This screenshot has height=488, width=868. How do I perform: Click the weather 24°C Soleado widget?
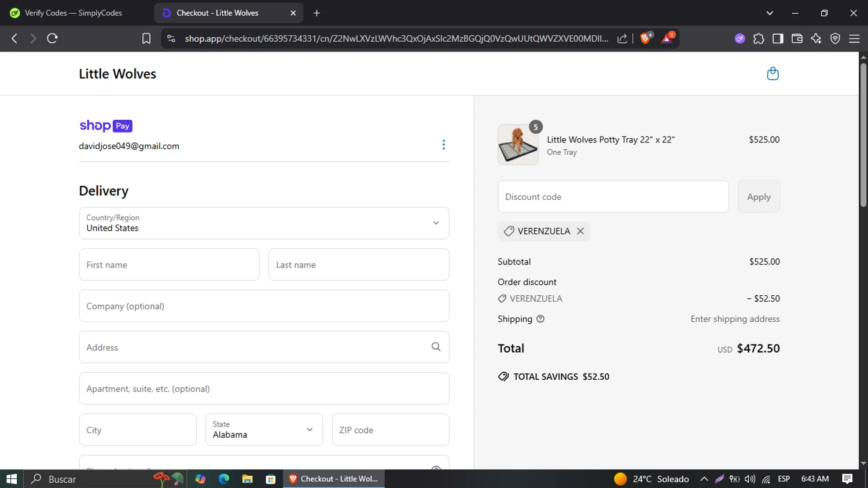(x=652, y=479)
